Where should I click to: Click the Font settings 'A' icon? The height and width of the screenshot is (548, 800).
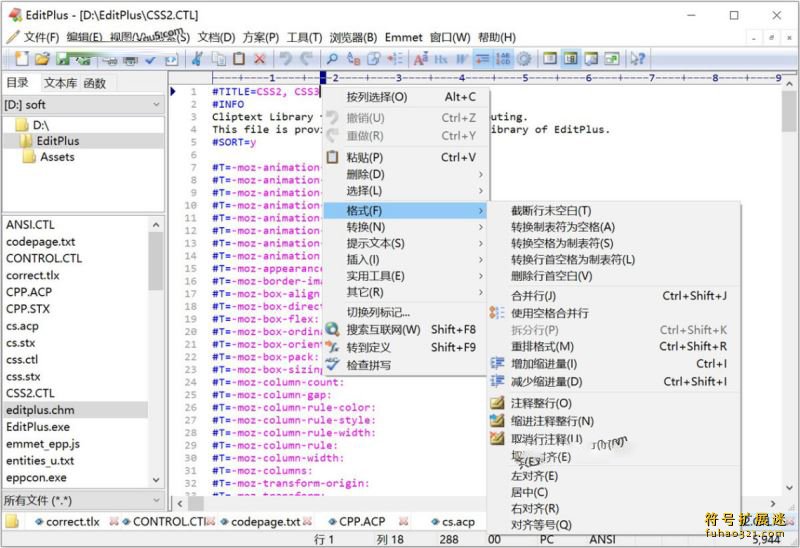[420, 59]
